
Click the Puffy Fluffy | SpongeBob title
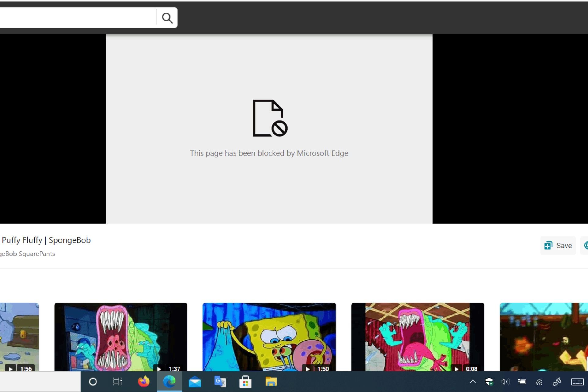(x=46, y=240)
